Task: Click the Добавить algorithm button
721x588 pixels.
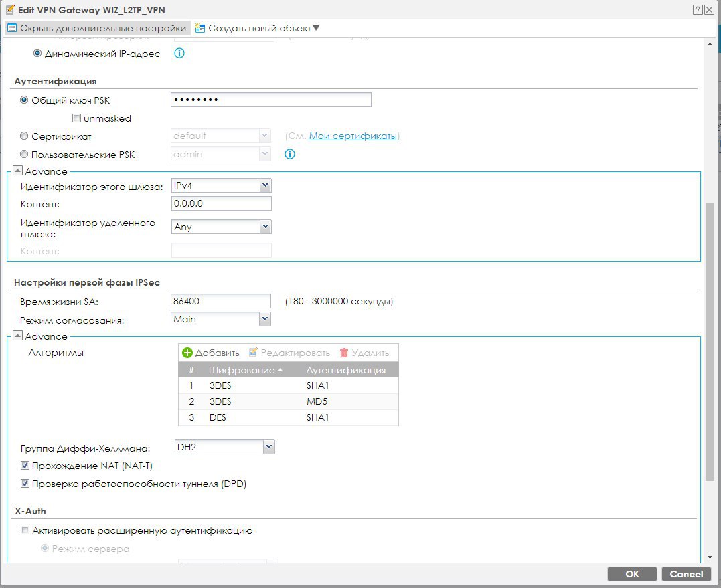Action: (211, 353)
